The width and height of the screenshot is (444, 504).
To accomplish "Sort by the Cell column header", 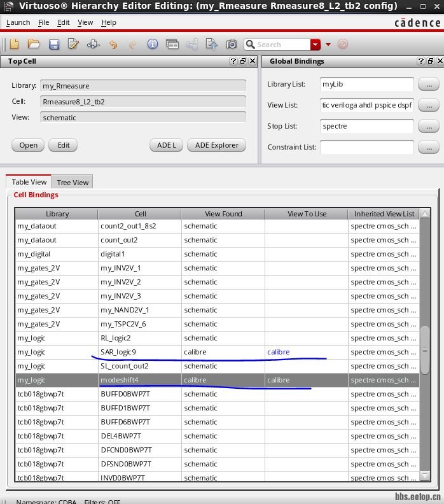I will point(140,214).
